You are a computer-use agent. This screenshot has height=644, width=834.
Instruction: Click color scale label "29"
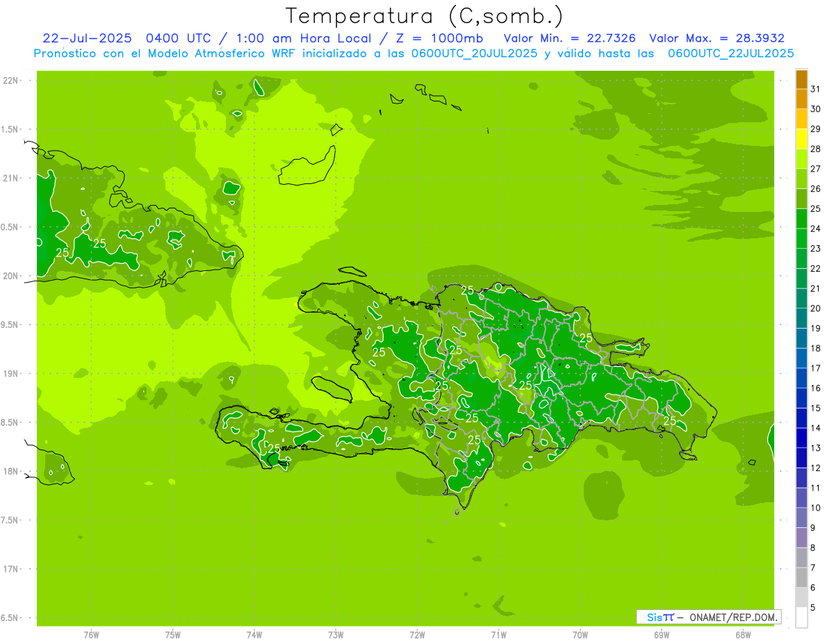coord(815,129)
